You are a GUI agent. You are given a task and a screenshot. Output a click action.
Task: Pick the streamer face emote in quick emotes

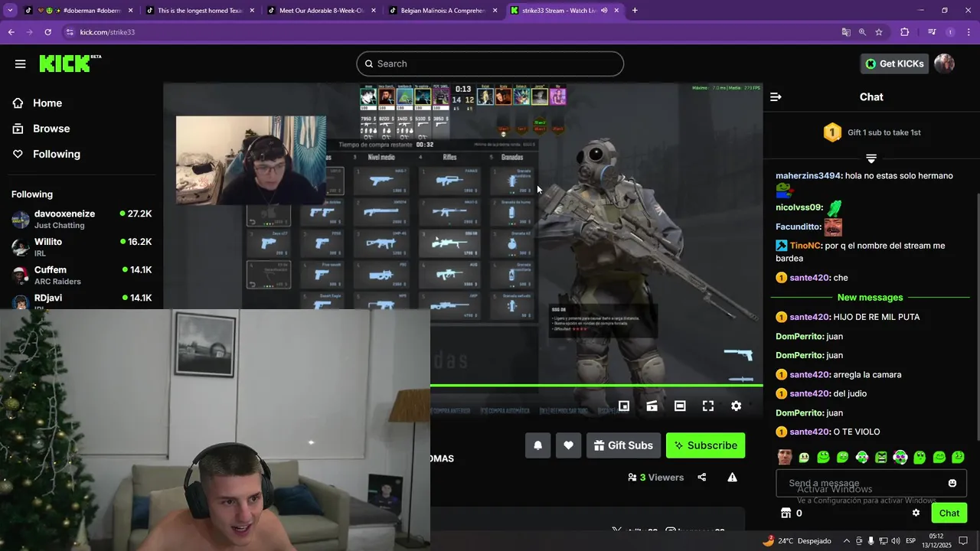click(x=785, y=458)
